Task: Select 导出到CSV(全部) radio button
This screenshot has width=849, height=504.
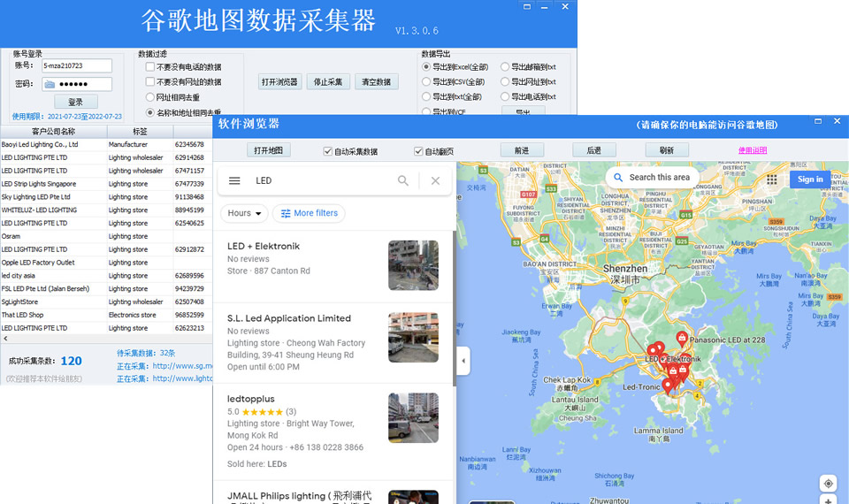Action: click(x=426, y=81)
